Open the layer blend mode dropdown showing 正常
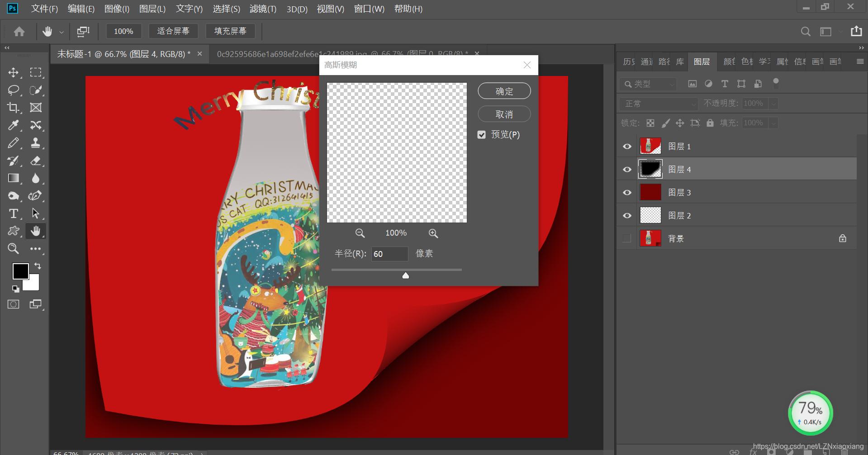Image resolution: width=868 pixels, height=455 pixels. pyautogui.click(x=658, y=104)
